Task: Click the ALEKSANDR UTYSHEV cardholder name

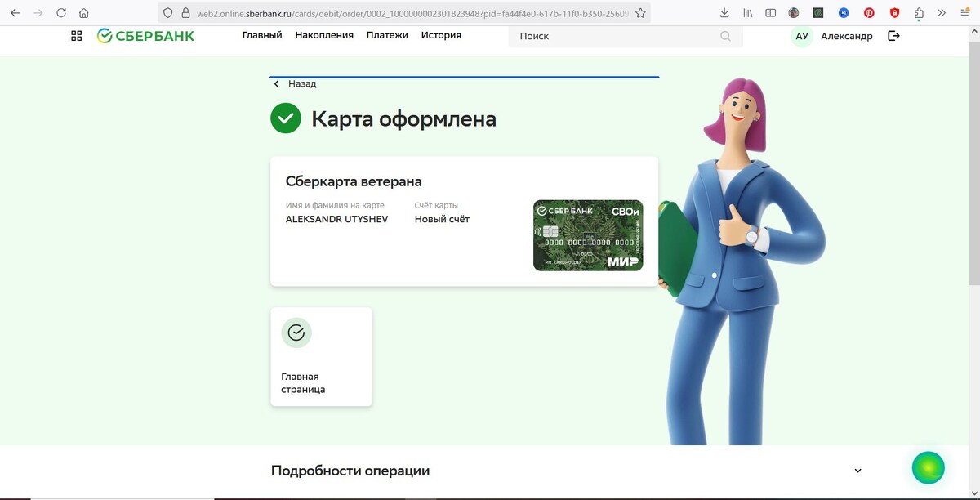Action: [x=336, y=219]
